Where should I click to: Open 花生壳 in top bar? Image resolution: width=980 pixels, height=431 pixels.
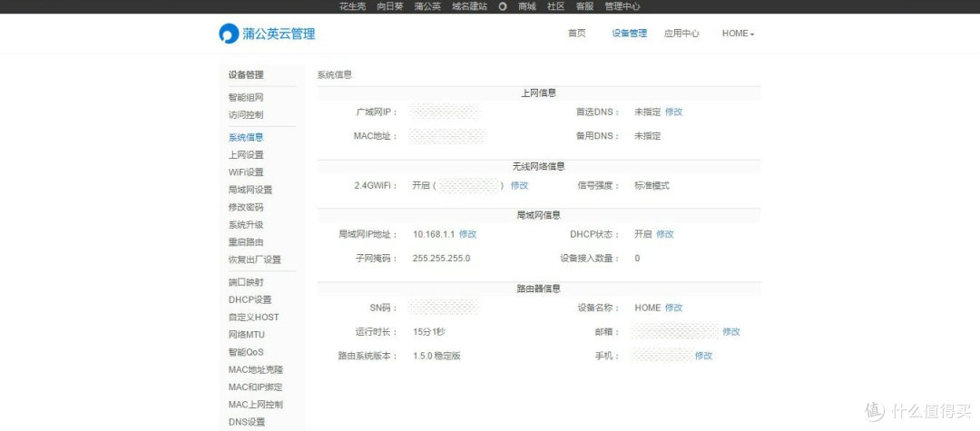tap(352, 6)
